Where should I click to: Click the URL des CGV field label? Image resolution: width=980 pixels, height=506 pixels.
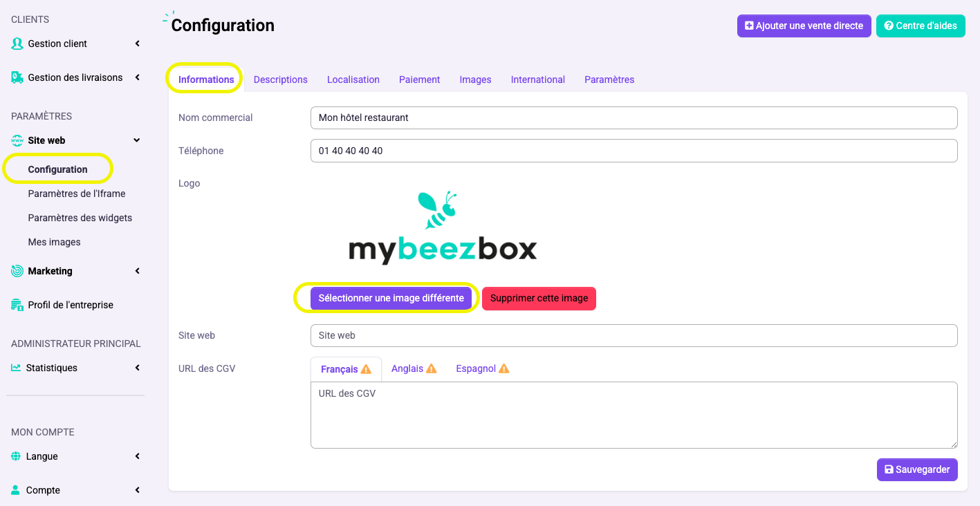[207, 368]
